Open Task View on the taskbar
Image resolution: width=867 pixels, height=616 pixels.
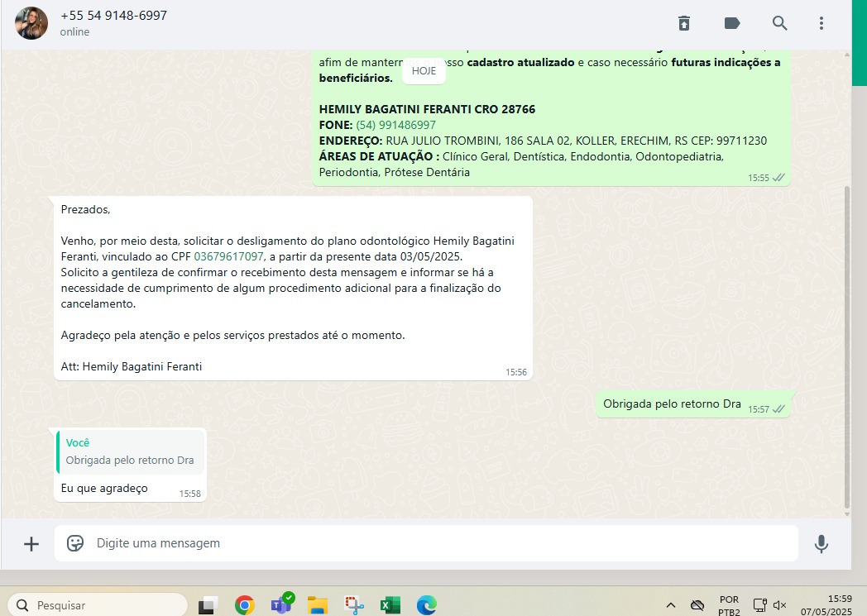[x=208, y=605]
